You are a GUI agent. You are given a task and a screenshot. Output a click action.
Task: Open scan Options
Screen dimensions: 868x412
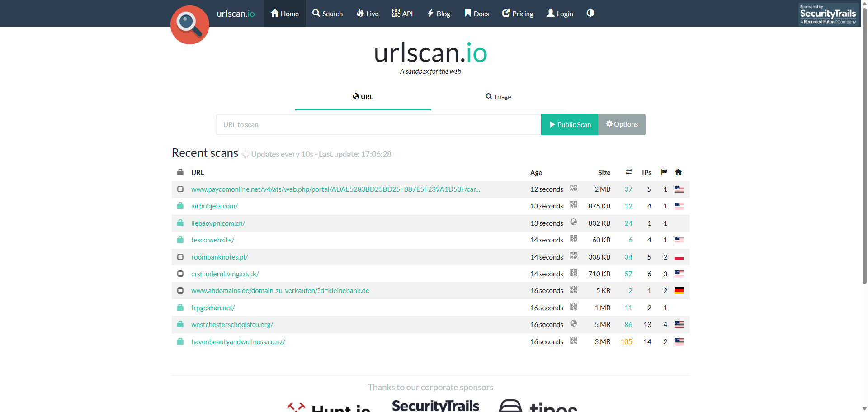pos(622,124)
